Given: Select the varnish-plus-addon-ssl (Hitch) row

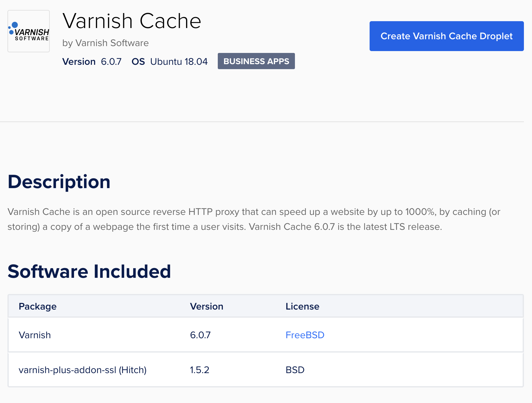Looking at the screenshot, I should (x=83, y=370).
